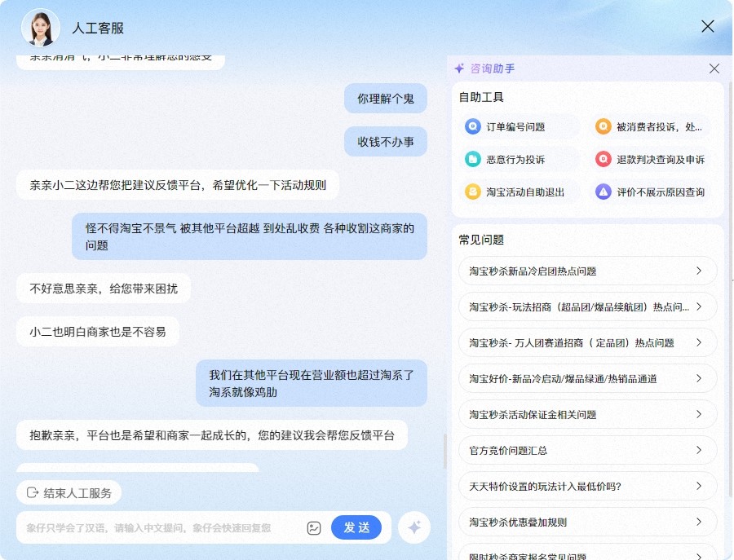
Task: Click the customer service avatar
Action: [x=40, y=28]
